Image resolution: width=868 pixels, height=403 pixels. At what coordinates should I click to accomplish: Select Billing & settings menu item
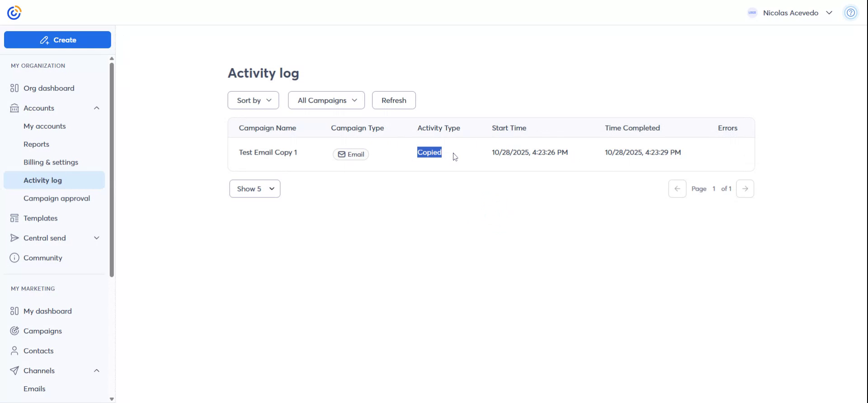51,162
